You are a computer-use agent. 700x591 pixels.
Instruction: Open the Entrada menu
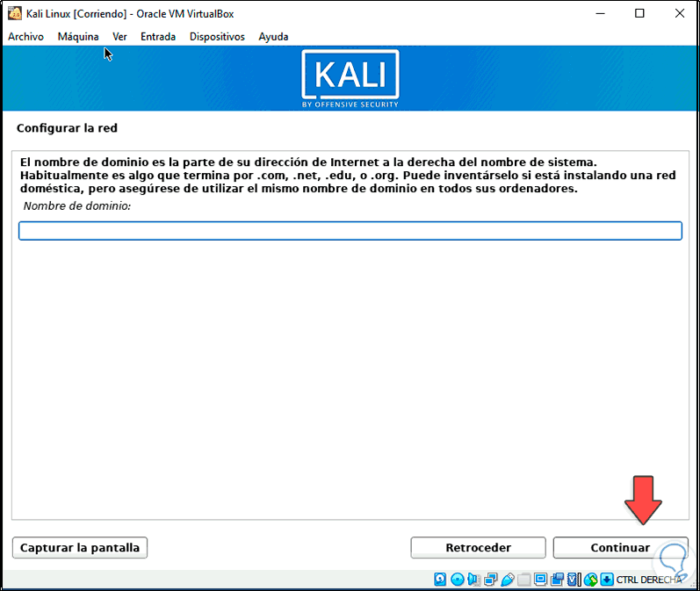(158, 37)
